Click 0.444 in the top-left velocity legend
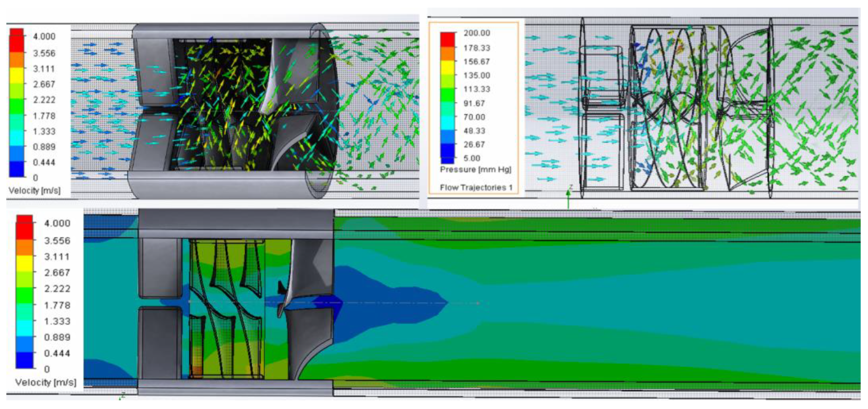This screenshot has height=409, width=868. click(44, 163)
